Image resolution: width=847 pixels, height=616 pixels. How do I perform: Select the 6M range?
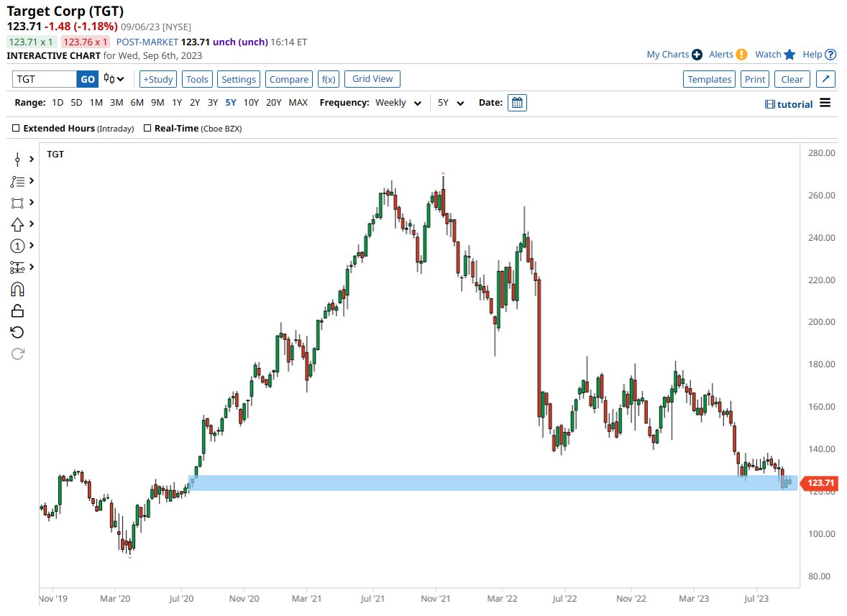(x=137, y=103)
